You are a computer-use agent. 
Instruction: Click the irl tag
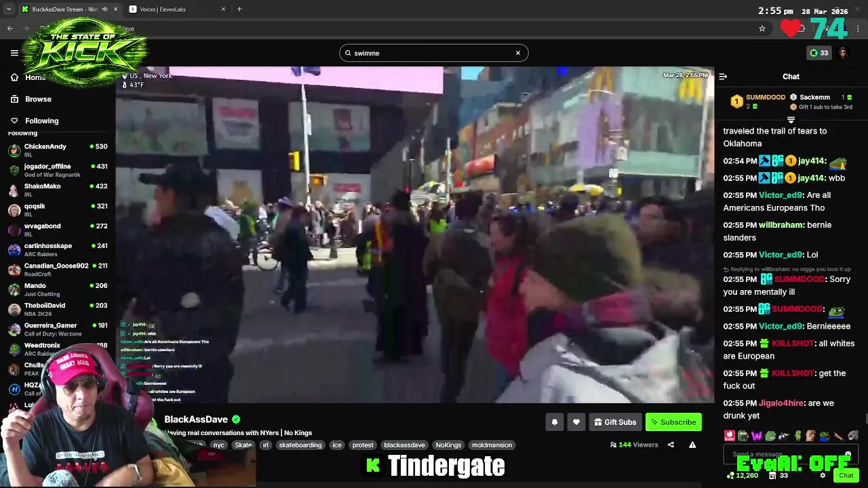265,445
